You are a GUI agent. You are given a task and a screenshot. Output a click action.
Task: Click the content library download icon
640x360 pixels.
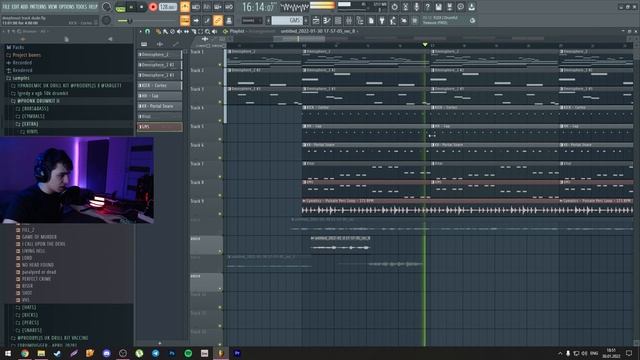click(x=471, y=7)
